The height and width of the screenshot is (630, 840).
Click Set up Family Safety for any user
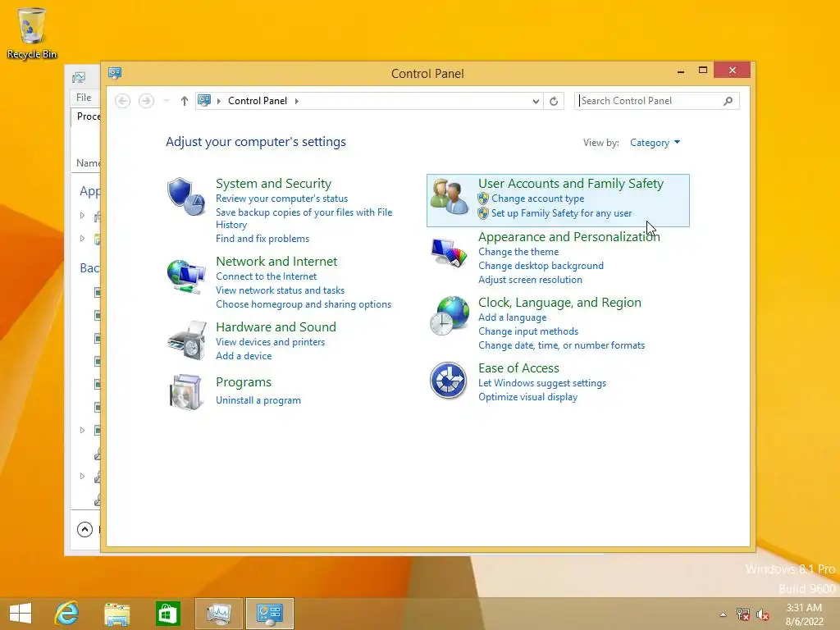561,213
